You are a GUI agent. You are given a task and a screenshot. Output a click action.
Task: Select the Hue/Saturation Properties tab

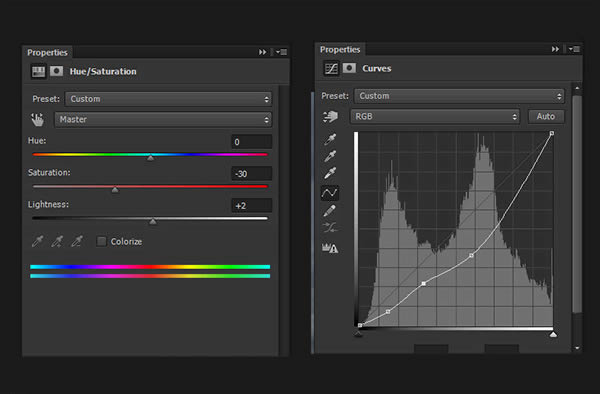click(47, 52)
